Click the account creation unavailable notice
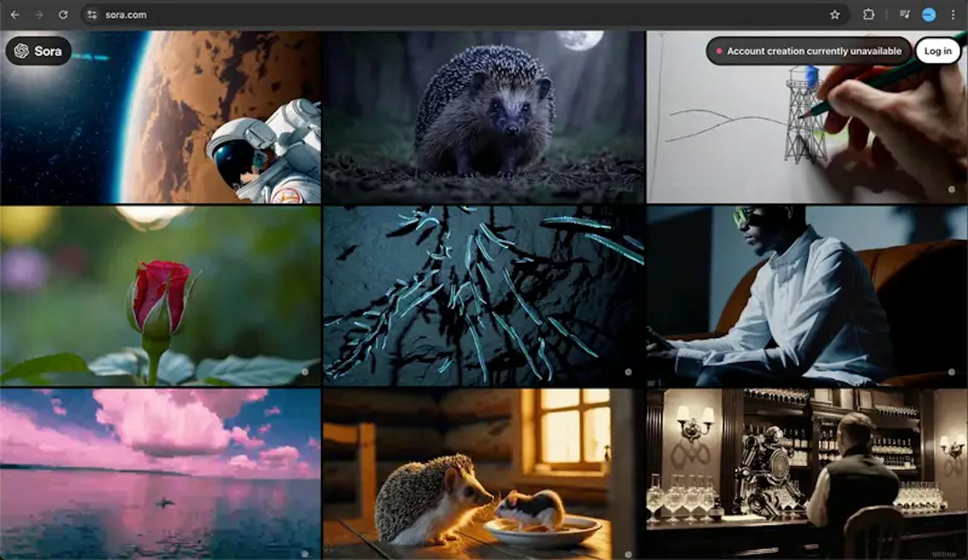 (810, 50)
